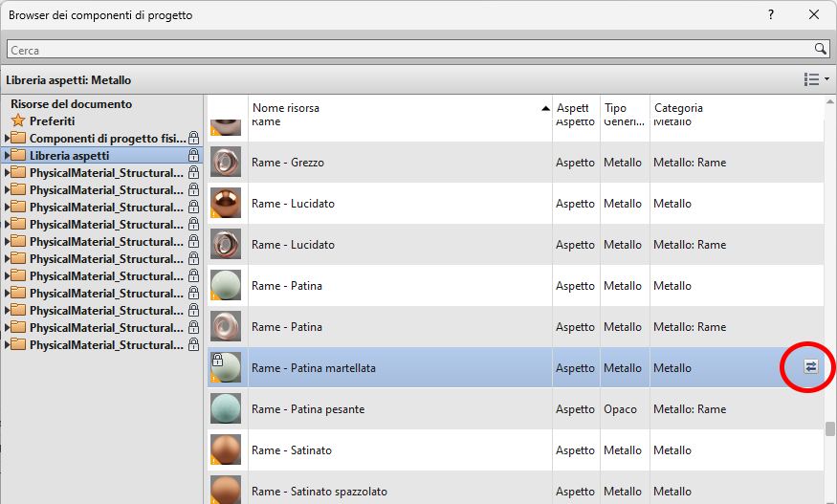The image size is (837, 504).
Task: Click the help question mark button
Action: [771, 14]
